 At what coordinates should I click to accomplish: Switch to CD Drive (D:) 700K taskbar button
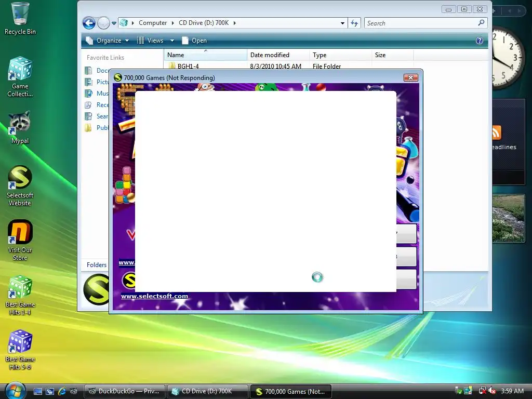(207, 392)
